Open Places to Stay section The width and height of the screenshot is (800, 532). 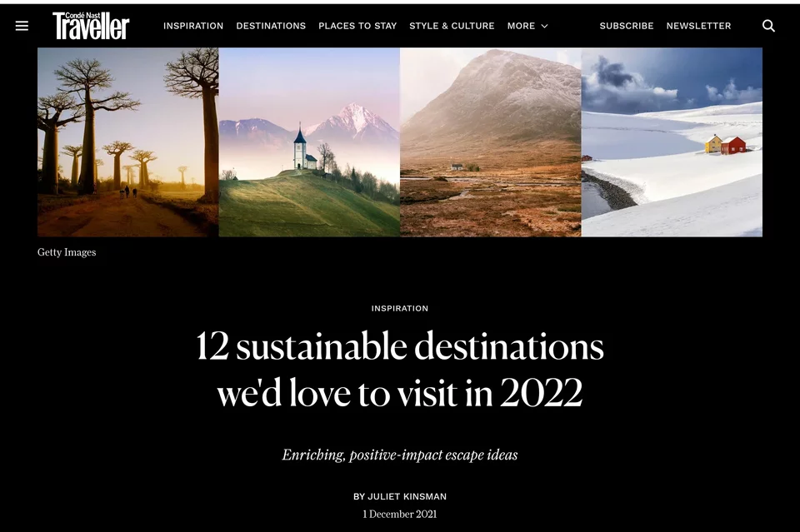point(357,26)
